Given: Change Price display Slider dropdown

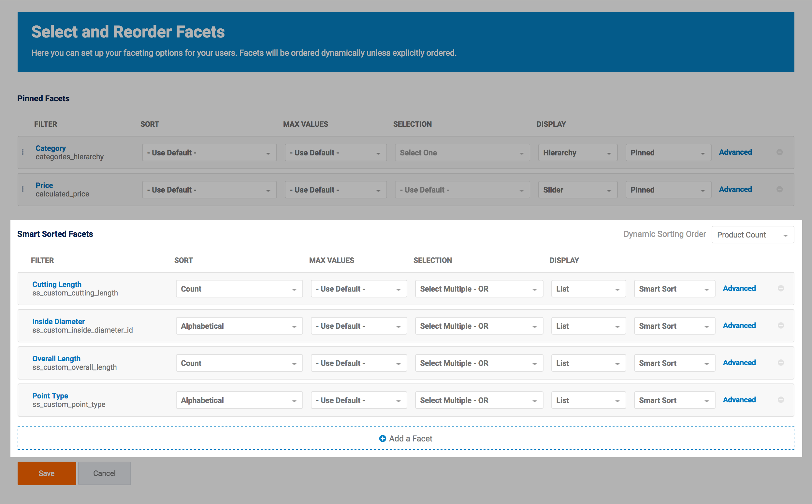Looking at the screenshot, I should click(x=577, y=190).
